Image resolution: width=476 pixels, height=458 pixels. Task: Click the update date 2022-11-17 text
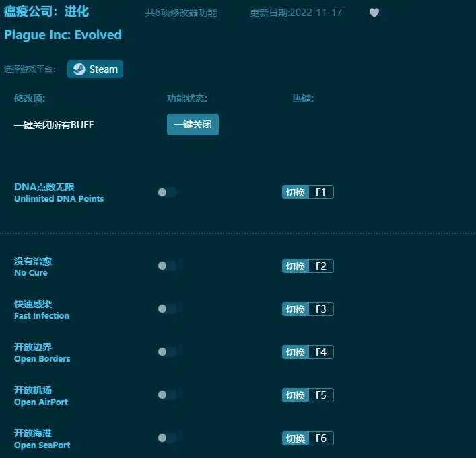(x=296, y=13)
